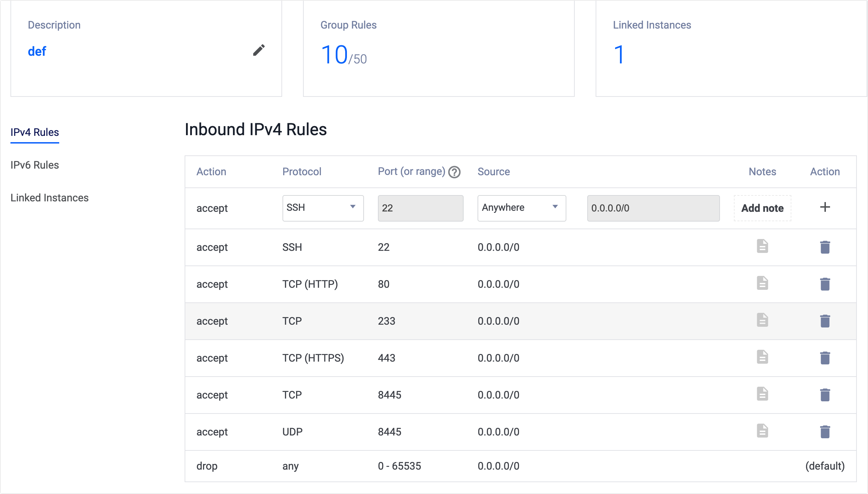Open note for SSH port 22 rule
Viewport: 868px width, 494px height.
pos(762,246)
